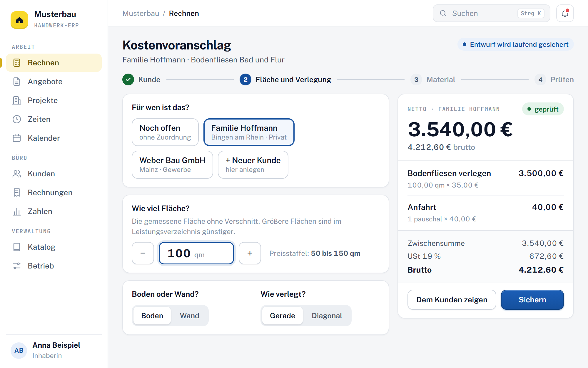Click the Katalog book icon
The height and width of the screenshot is (368, 588).
(17, 247)
